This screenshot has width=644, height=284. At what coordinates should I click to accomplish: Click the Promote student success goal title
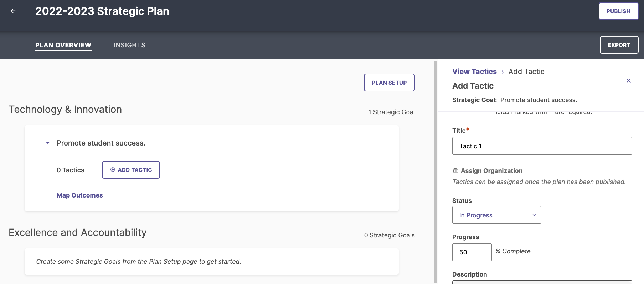[101, 143]
